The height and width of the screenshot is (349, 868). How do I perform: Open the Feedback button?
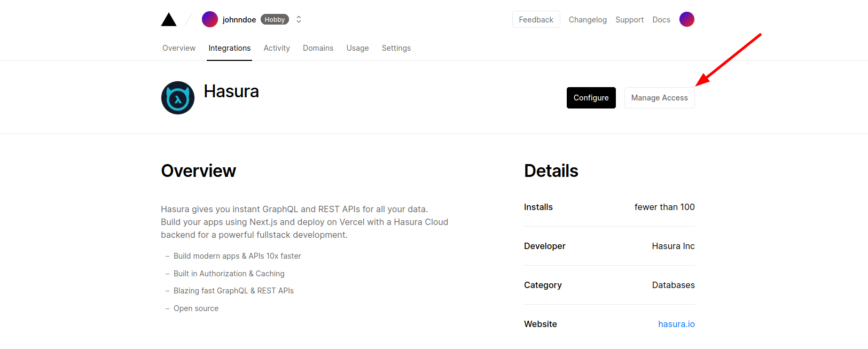[x=536, y=20]
